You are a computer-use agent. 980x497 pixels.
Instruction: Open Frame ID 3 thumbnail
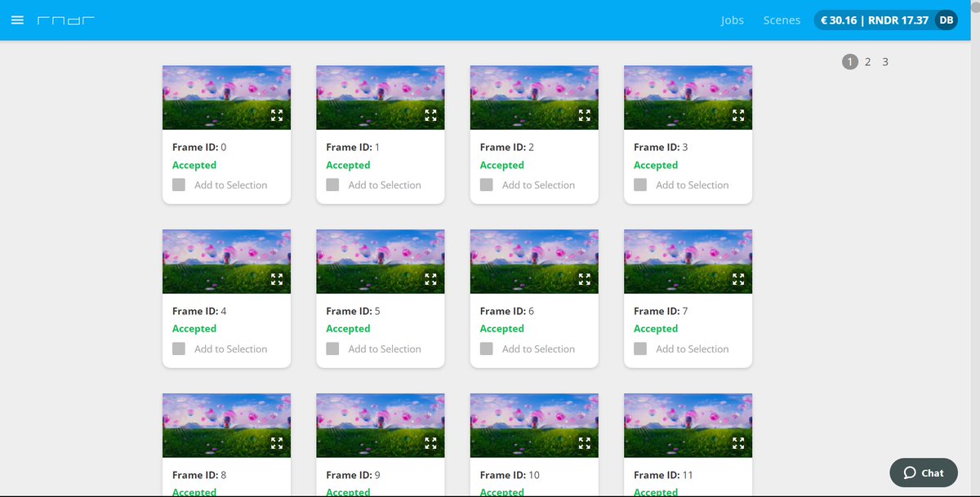tap(688, 97)
